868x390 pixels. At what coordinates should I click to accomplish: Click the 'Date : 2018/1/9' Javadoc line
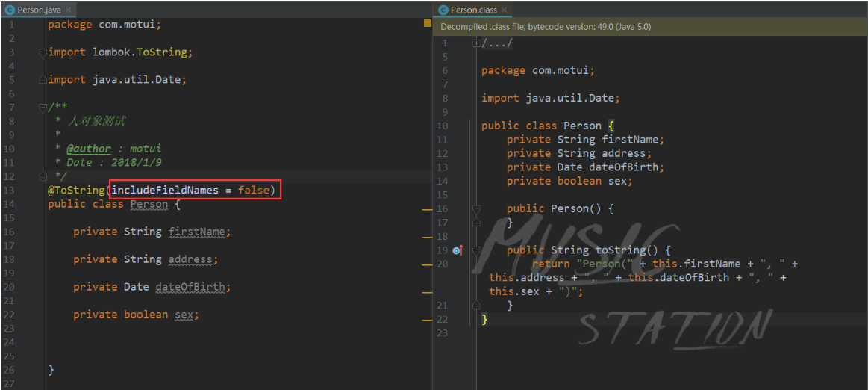[x=114, y=163]
